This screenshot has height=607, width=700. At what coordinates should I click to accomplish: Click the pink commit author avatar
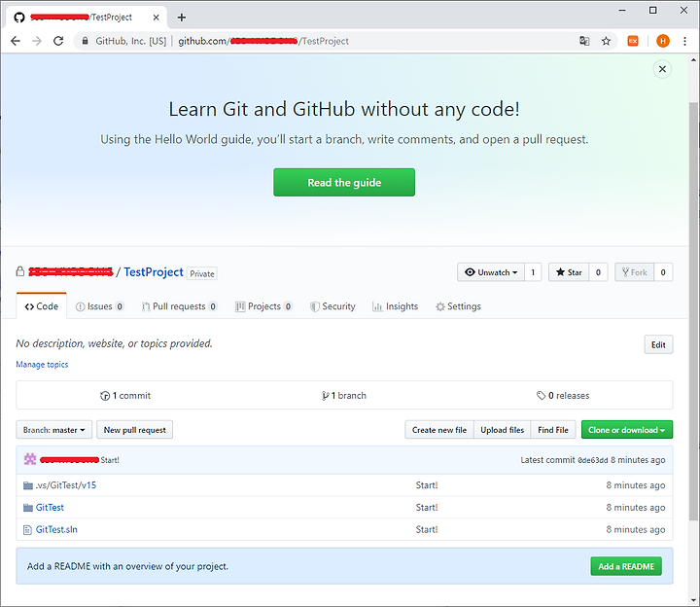[30, 459]
